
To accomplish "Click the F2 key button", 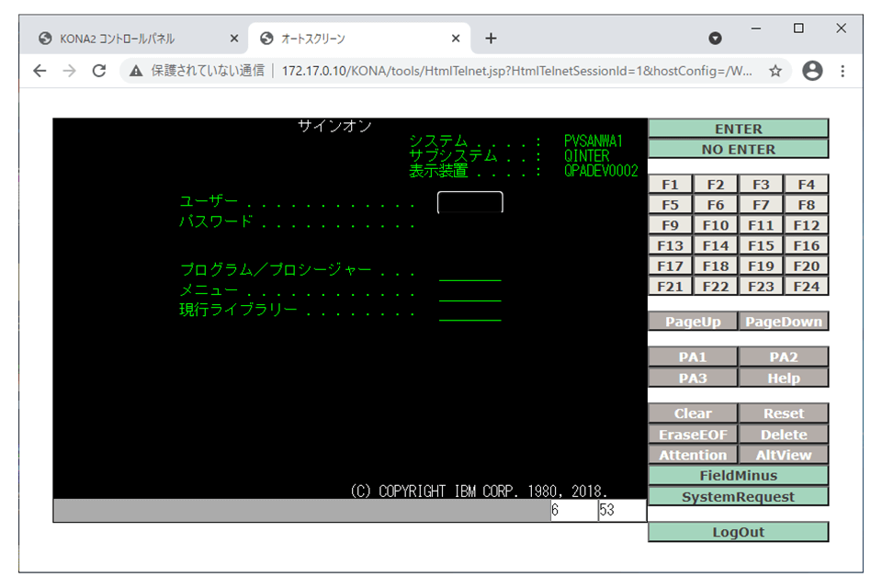I will coord(716,185).
